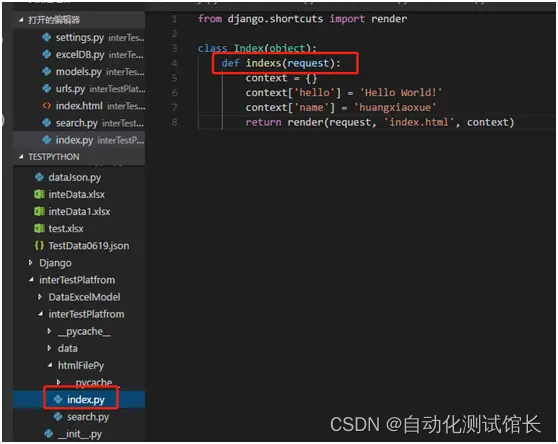This screenshot has width=558, height=444.
Task: Click line number 8 in the gutter
Action: (x=174, y=122)
